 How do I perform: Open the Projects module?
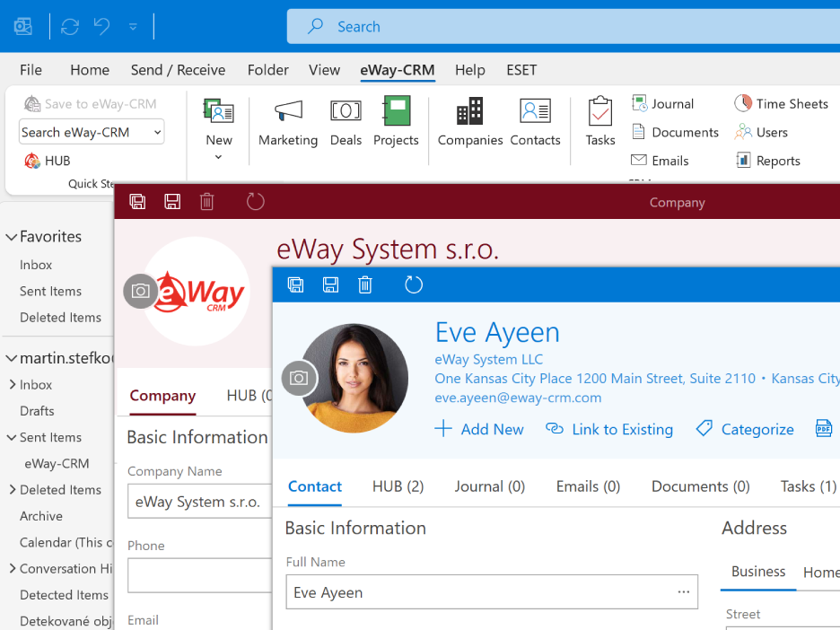click(396, 122)
